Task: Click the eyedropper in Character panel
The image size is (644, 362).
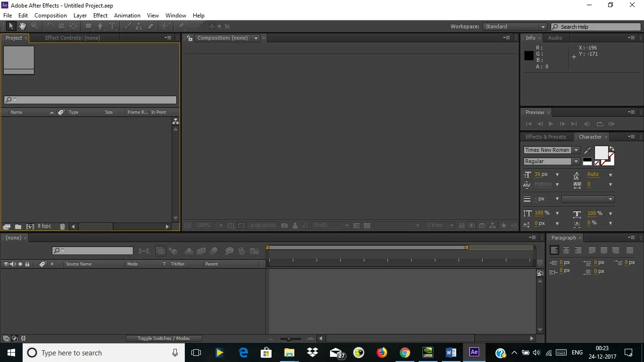Action: point(587,150)
